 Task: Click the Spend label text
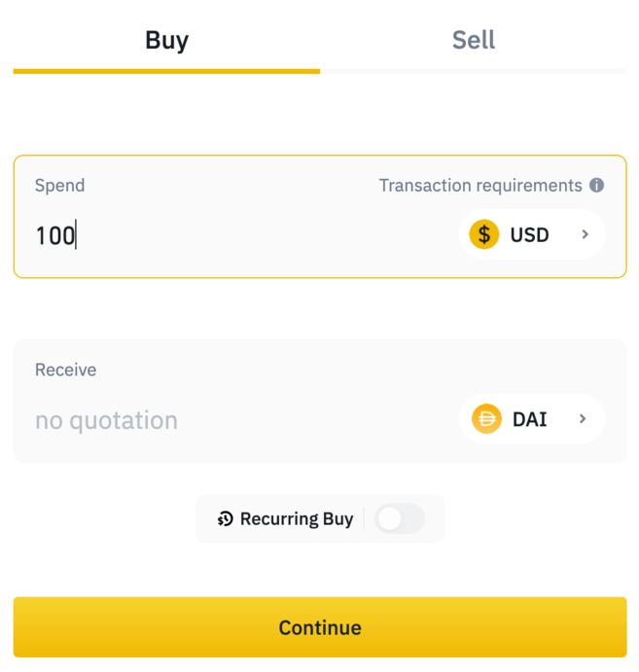point(59,186)
